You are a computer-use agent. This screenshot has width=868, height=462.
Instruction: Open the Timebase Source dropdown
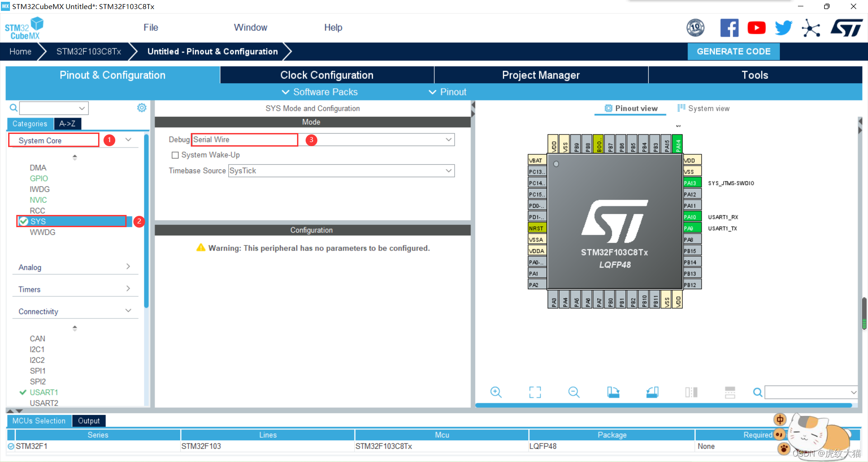point(448,171)
